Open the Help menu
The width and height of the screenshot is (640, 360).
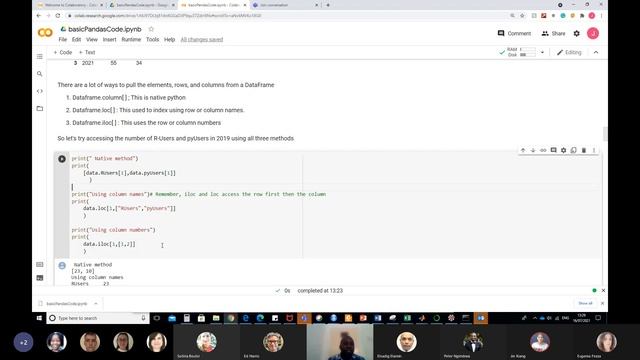click(169, 40)
